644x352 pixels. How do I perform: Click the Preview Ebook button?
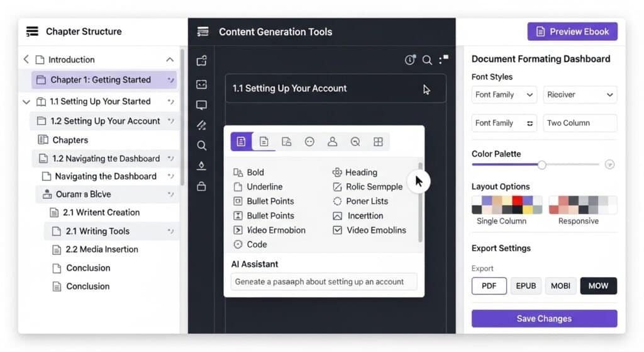[572, 31]
